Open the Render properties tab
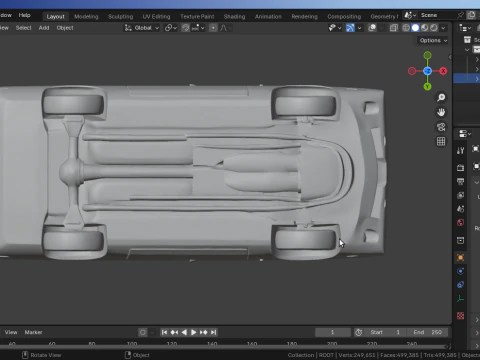The width and height of the screenshot is (480, 360). (461, 168)
